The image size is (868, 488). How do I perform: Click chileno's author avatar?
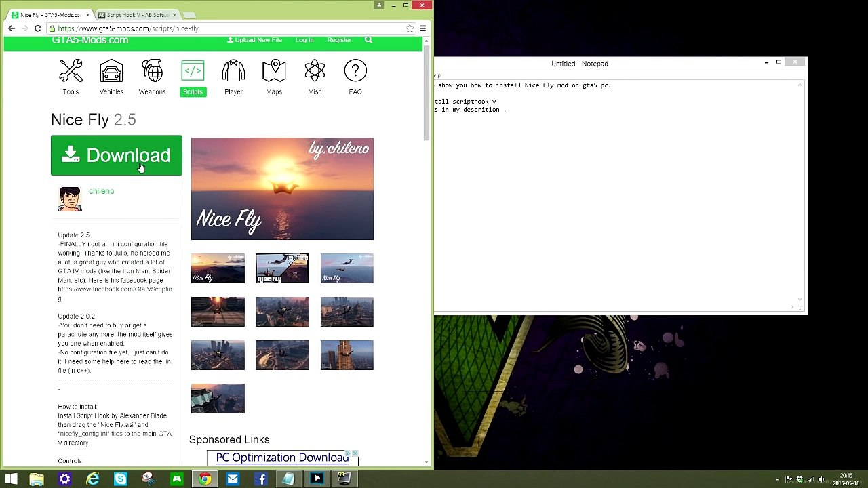point(70,199)
